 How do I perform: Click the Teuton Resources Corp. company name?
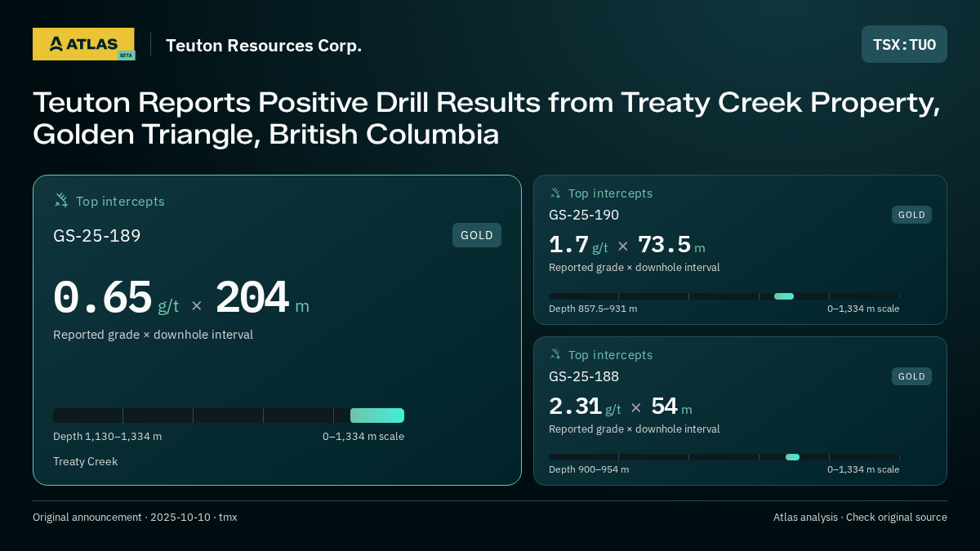click(264, 46)
